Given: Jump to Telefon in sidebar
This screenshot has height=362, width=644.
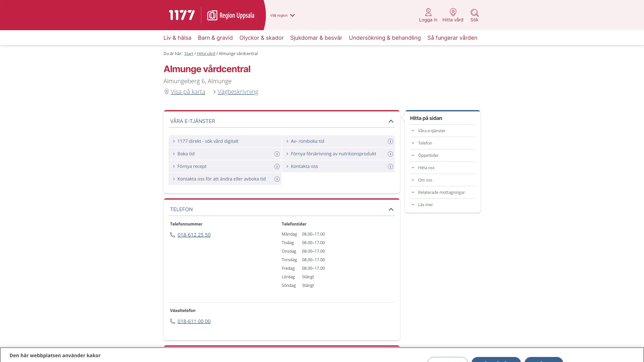Looking at the screenshot, I should tap(442, 143).
